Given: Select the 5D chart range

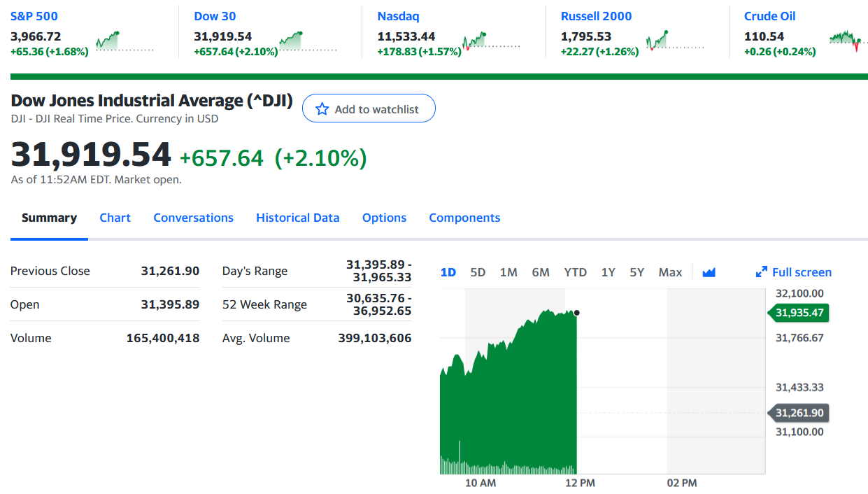Looking at the screenshot, I should [x=478, y=272].
